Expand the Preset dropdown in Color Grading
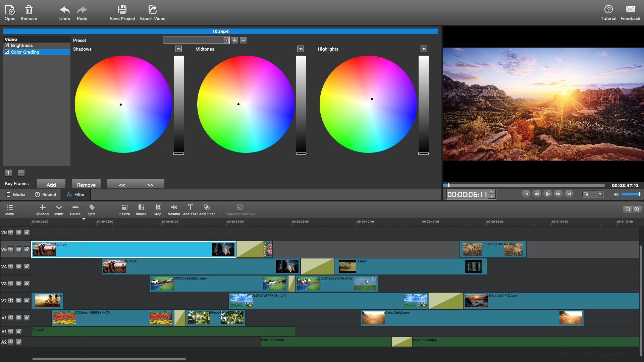 click(x=226, y=40)
